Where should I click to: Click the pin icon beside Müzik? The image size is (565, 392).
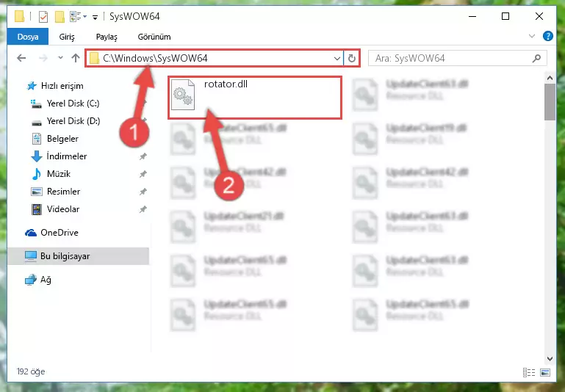point(143,174)
